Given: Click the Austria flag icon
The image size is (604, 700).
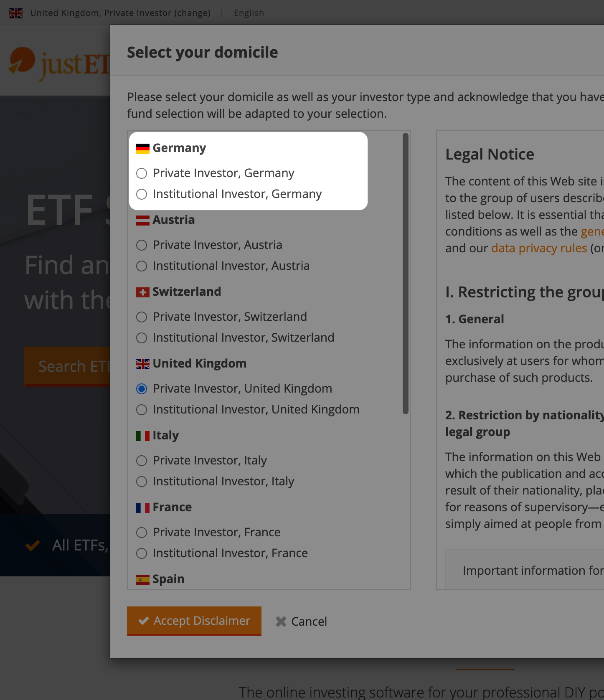Looking at the screenshot, I should point(142,220).
